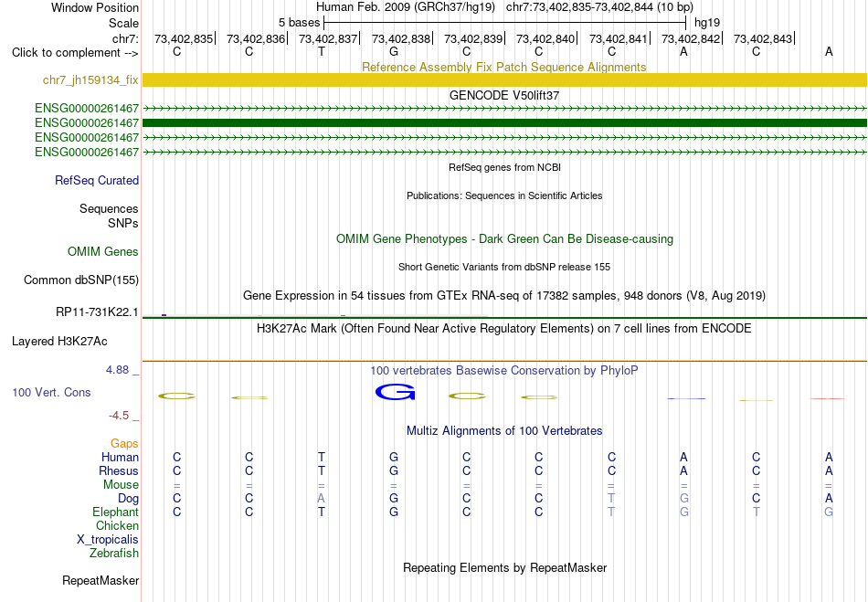Click the OMIM Genes track label

coord(103,252)
